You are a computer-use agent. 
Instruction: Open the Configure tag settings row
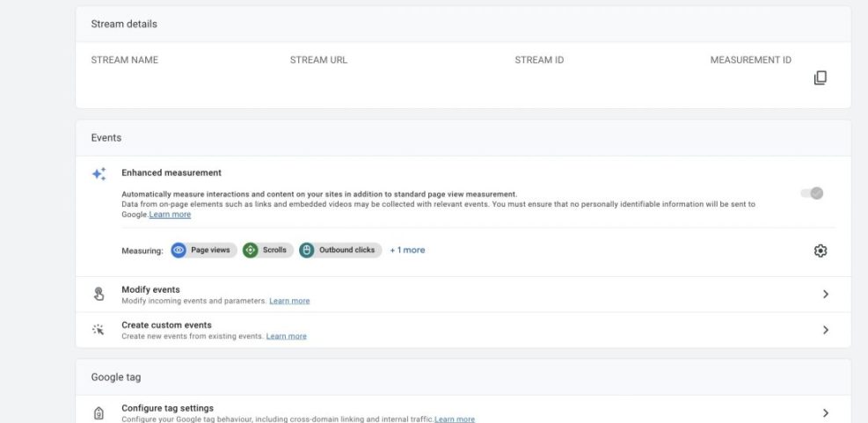463,411
